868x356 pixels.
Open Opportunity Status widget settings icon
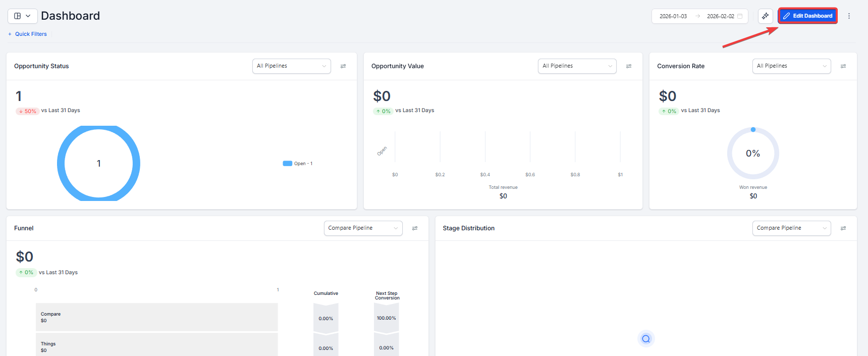343,66
